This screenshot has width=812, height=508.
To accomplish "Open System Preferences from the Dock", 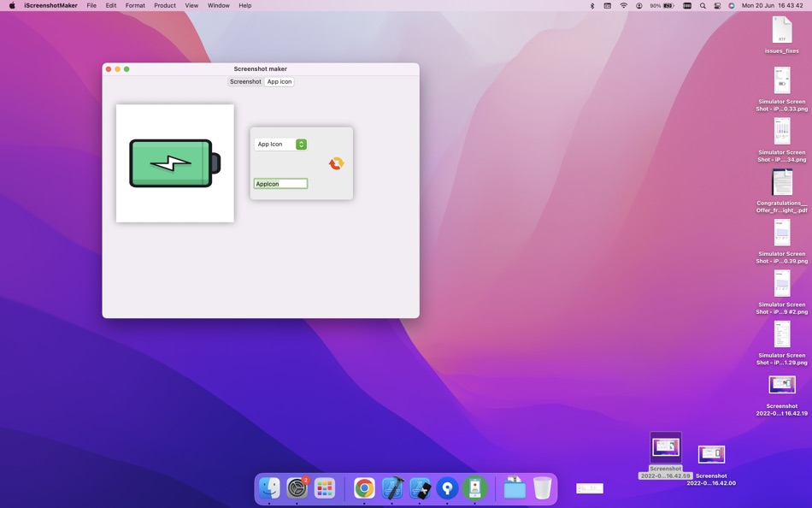I will click(x=297, y=488).
